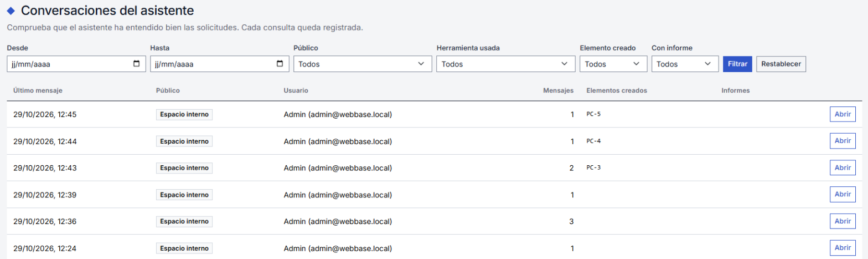Expand the Elemento creado dropdown
868x259 pixels.
[x=613, y=64]
